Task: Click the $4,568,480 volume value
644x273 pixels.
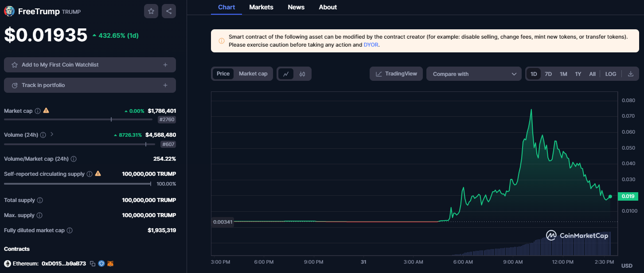Action: point(160,135)
